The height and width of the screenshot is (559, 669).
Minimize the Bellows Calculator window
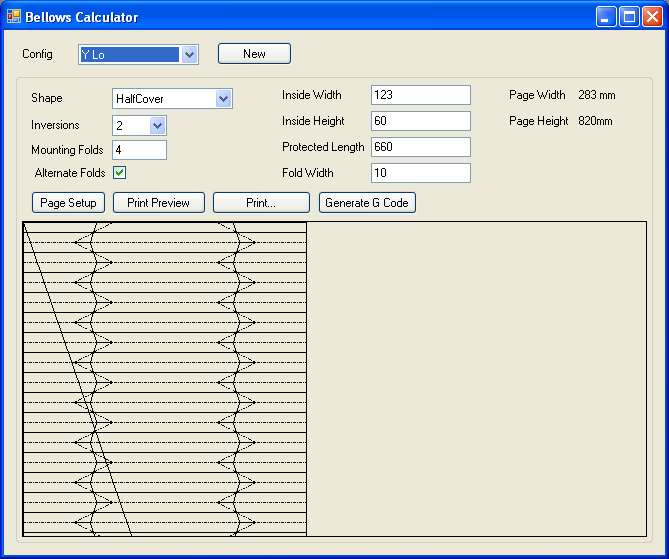606,17
